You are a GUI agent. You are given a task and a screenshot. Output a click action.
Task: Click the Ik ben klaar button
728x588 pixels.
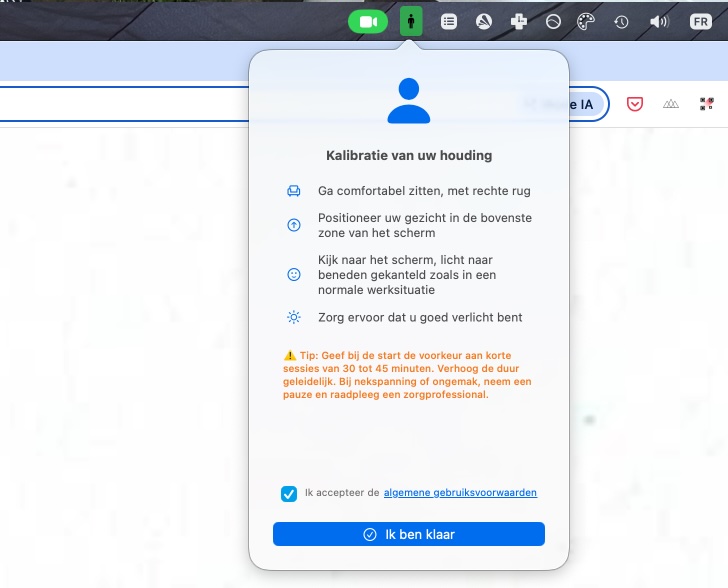coord(409,534)
